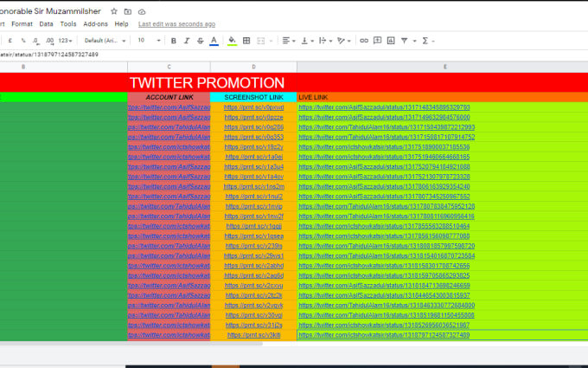The height and width of the screenshot is (368, 588).
Task: Open the Functions sigma icon
Action: click(x=425, y=41)
